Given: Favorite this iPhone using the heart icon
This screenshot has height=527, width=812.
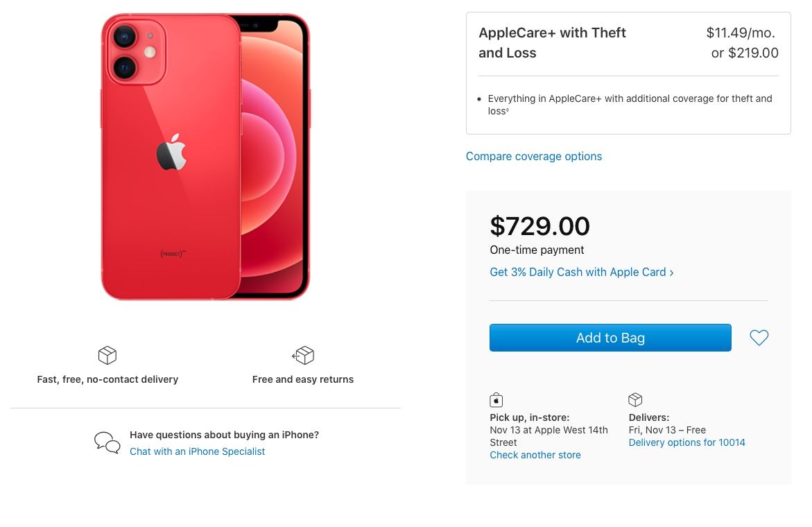Looking at the screenshot, I should (759, 338).
